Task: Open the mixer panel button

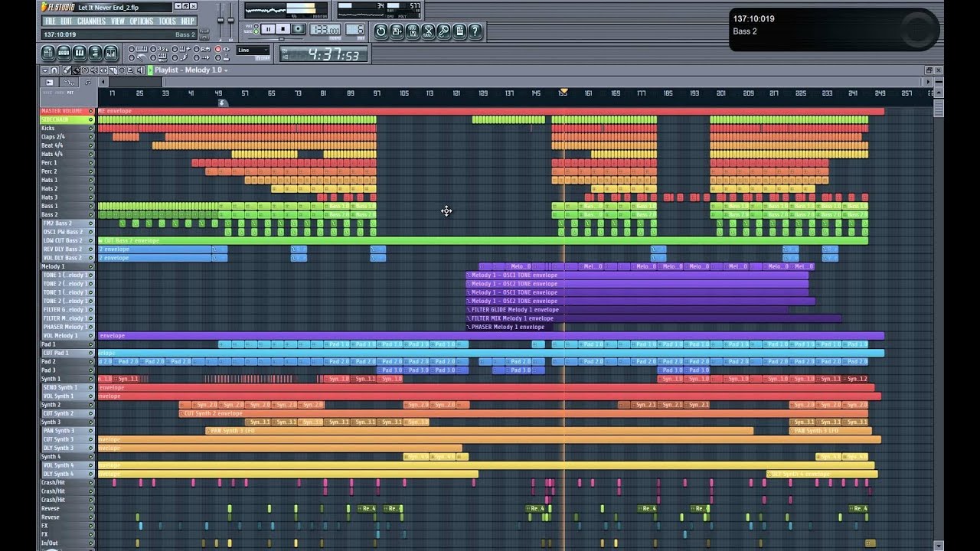Action: coord(111,53)
